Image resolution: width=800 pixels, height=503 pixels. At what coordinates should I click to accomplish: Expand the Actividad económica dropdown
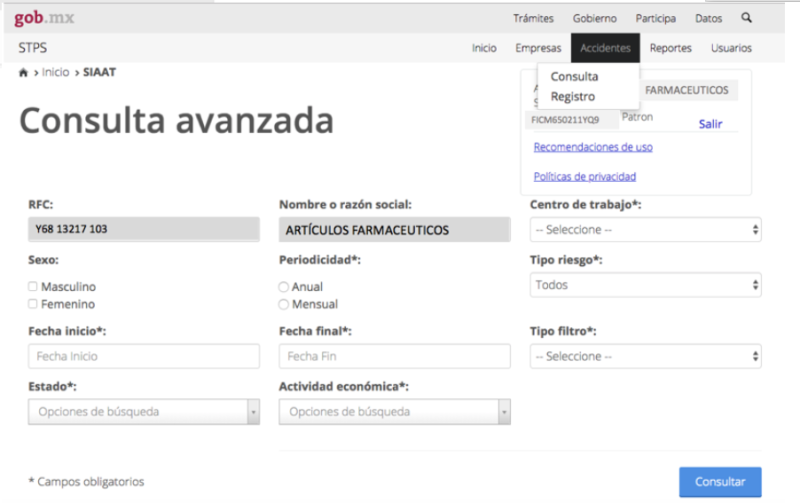click(394, 412)
